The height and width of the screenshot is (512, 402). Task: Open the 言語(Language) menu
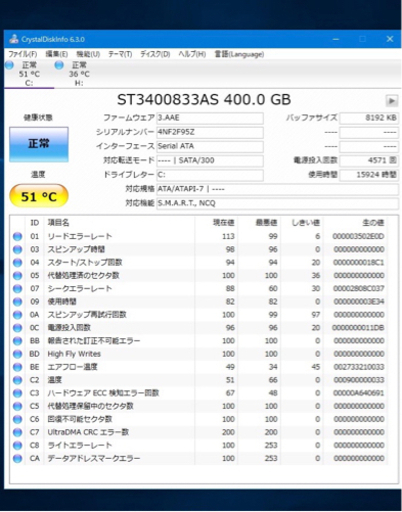(x=239, y=54)
